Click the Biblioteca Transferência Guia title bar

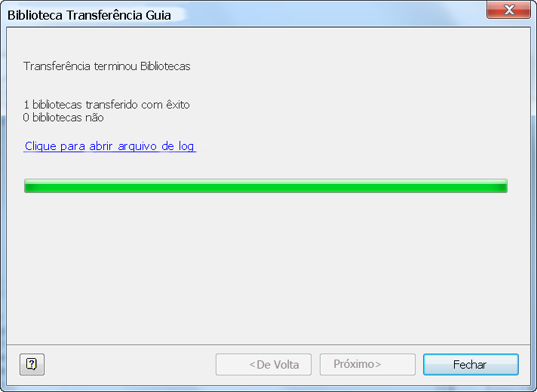(240, 15)
